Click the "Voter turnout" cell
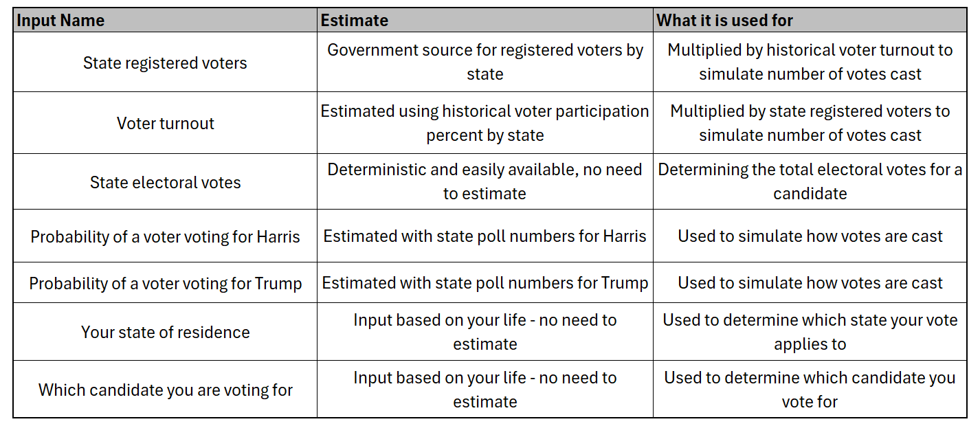This screenshot has height=426, width=980. pyautogui.click(x=165, y=124)
